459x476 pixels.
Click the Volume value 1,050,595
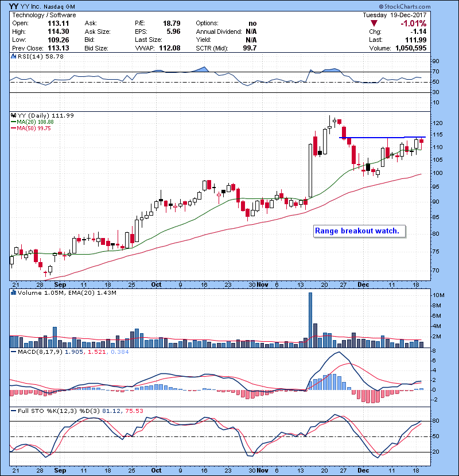411,48
